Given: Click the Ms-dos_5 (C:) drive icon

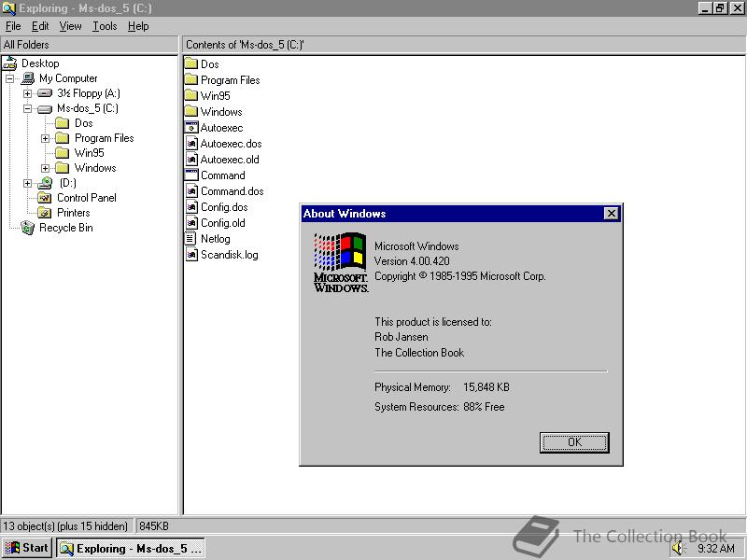Looking at the screenshot, I should click(x=45, y=108).
